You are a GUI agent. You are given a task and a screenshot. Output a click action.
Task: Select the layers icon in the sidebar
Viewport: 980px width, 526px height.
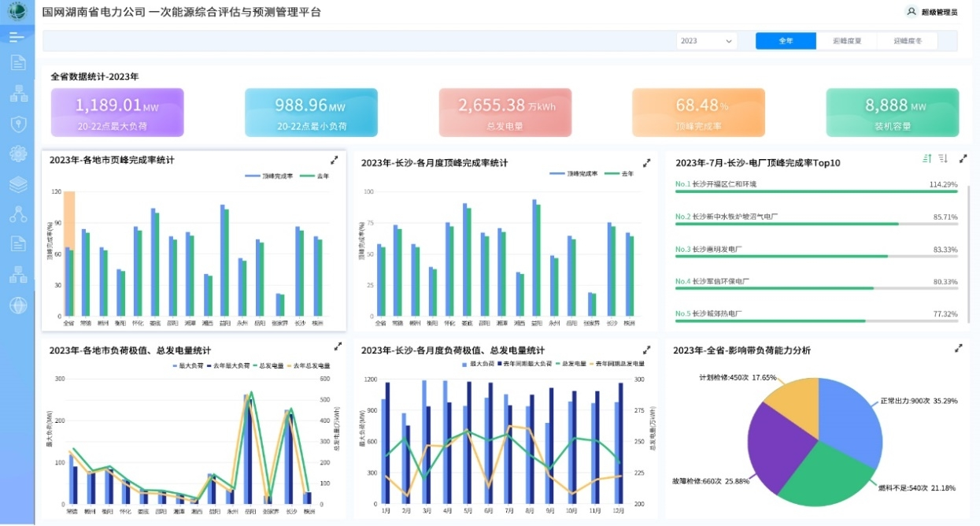tap(17, 183)
